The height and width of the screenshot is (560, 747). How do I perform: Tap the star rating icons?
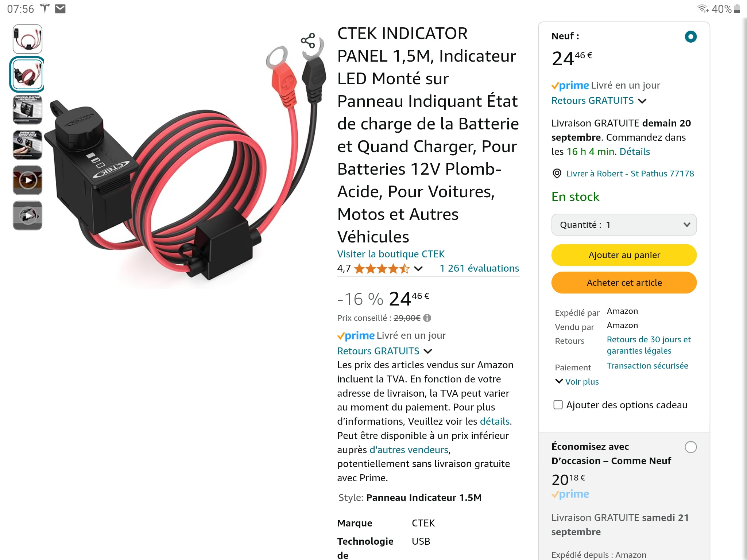click(x=382, y=269)
